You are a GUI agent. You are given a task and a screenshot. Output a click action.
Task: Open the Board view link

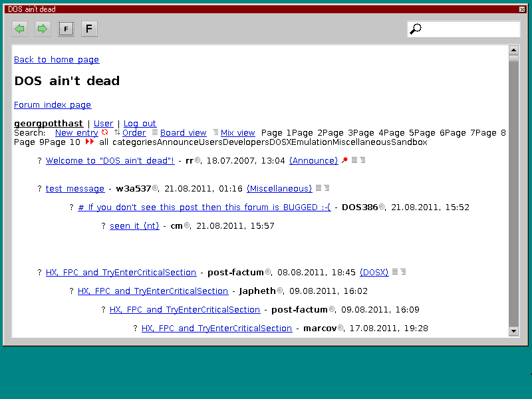point(183,132)
